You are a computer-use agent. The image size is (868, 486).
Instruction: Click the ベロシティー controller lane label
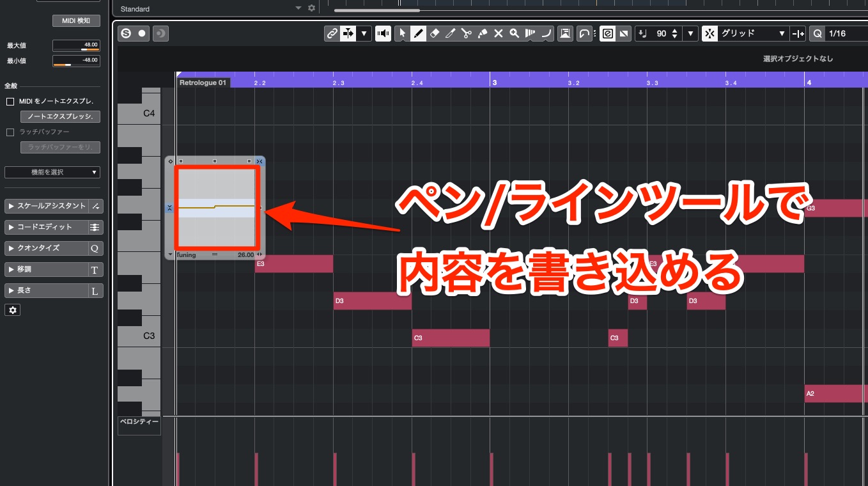coord(139,422)
